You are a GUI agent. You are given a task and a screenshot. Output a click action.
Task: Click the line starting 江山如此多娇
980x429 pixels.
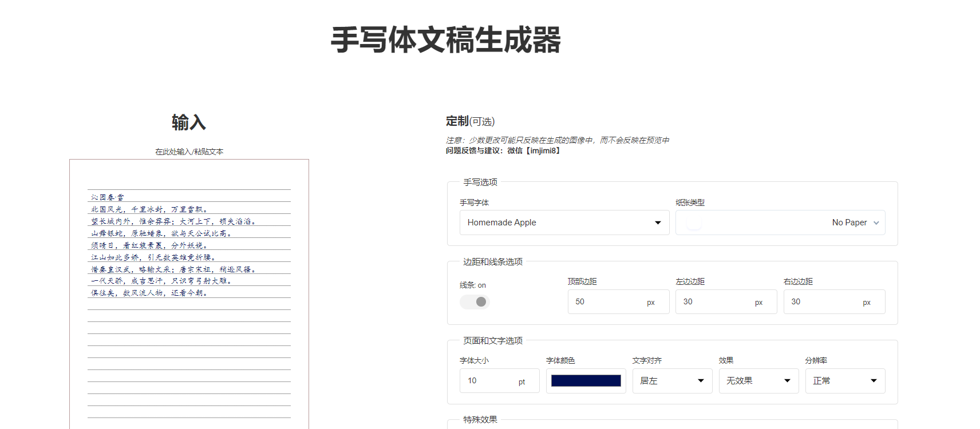[153, 257]
